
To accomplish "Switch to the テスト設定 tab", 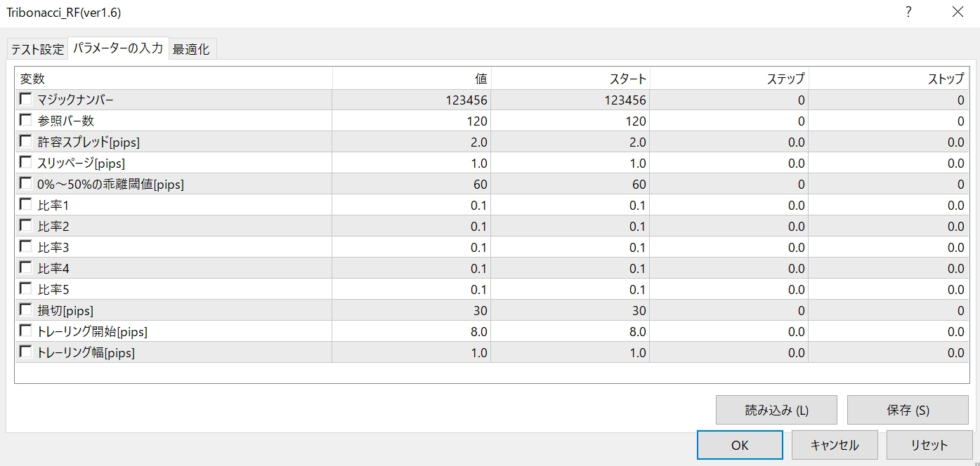I will coord(37,49).
